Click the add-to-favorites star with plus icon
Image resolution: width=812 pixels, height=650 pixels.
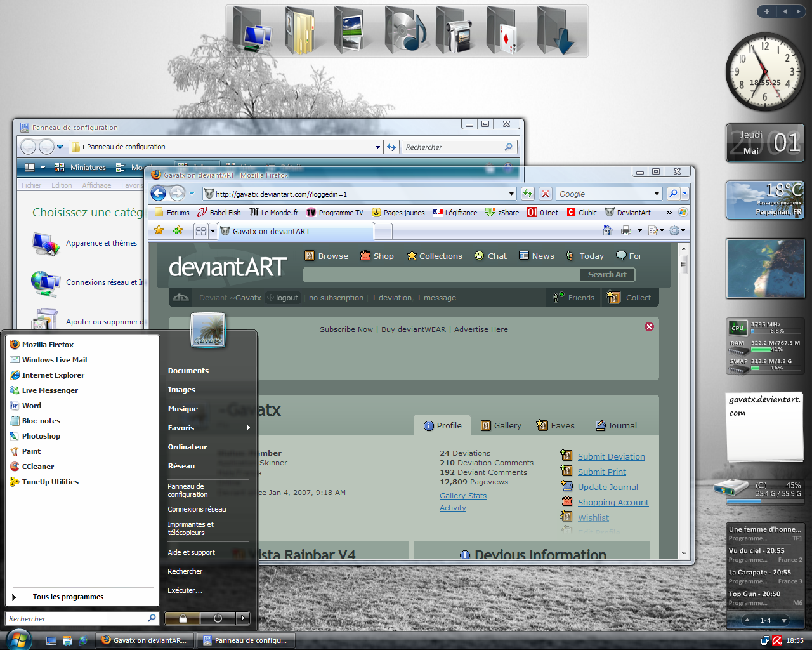click(x=178, y=230)
